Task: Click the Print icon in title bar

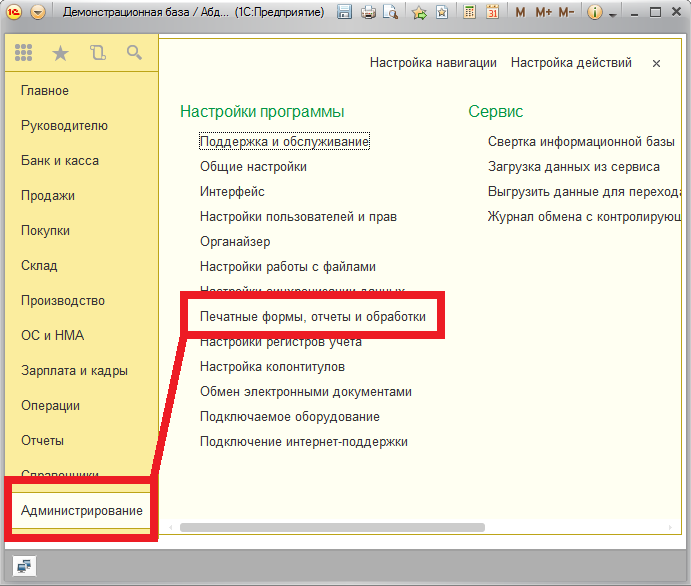Action: click(x=367, y=13)
